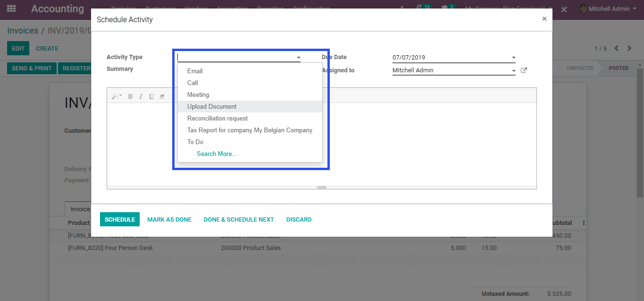
Task: Open the magic wand style menu
Action: pos(116,96)
